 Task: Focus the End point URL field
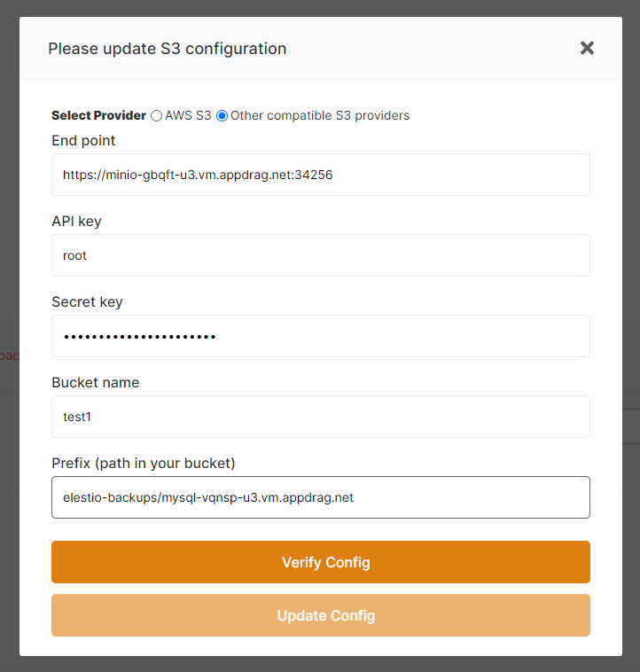pos(321,175)
